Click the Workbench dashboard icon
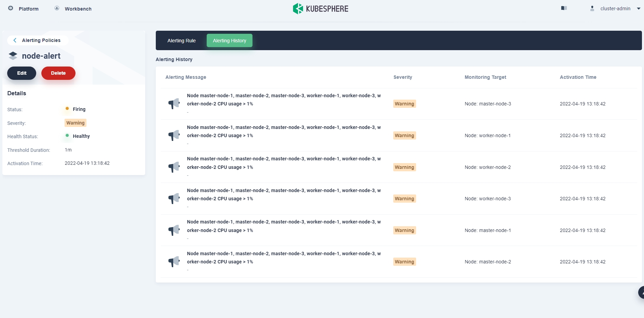 pos(57,8)
